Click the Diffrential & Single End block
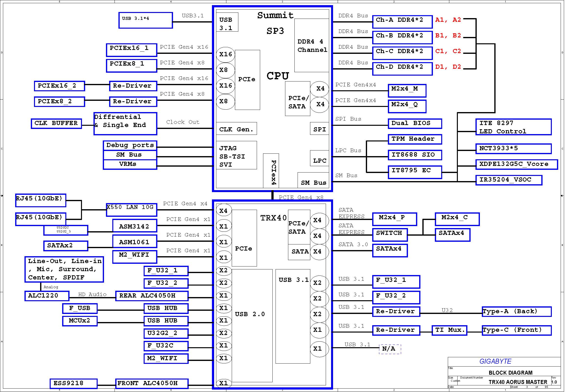The height and width of the screenshot is (392, 567). coord(126,124)
